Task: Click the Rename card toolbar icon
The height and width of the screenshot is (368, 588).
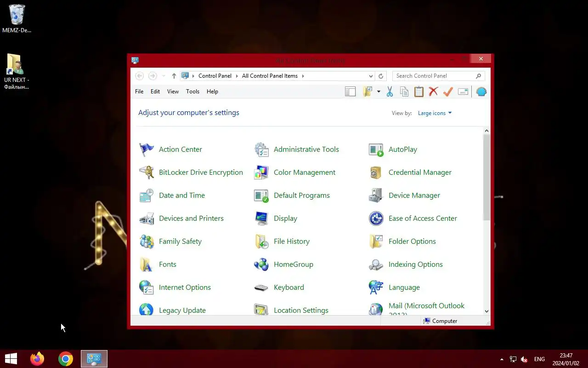Action: [463, 92]
